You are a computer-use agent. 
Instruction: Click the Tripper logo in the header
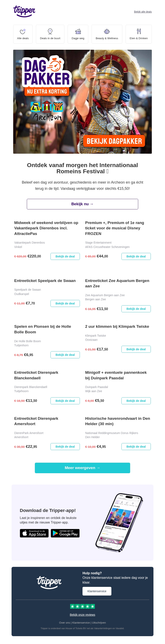coord(24,11)
